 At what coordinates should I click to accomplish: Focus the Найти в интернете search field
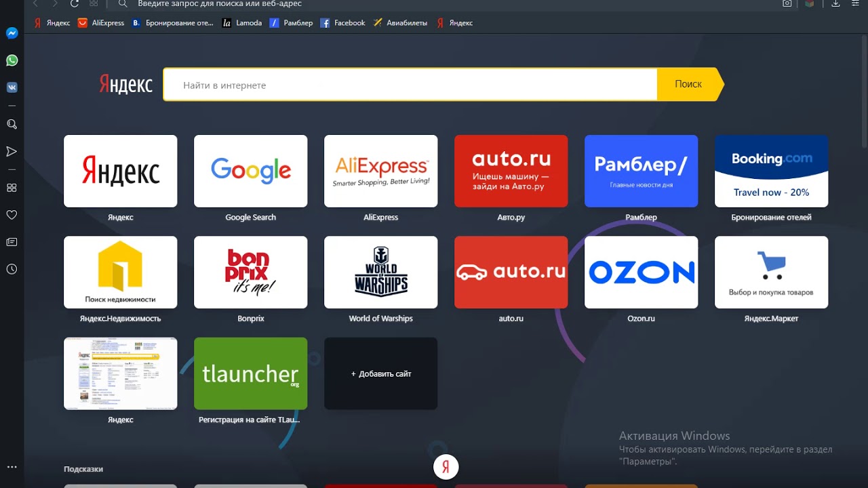coord(410,85)
